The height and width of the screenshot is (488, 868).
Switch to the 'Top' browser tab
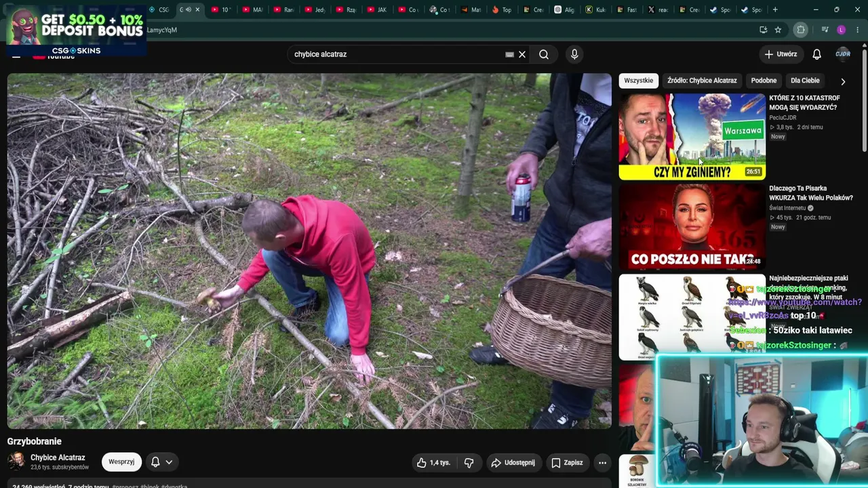[x=501, y=9]
